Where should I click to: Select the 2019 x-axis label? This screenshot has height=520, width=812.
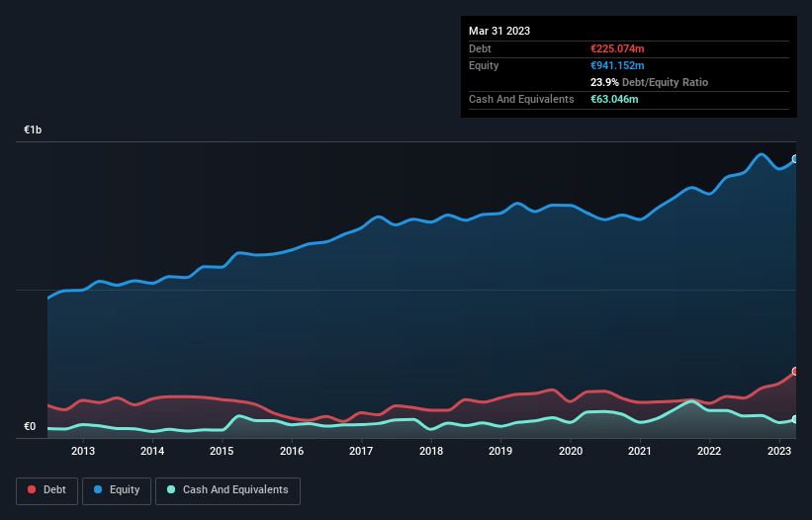[x=500, y=451]
